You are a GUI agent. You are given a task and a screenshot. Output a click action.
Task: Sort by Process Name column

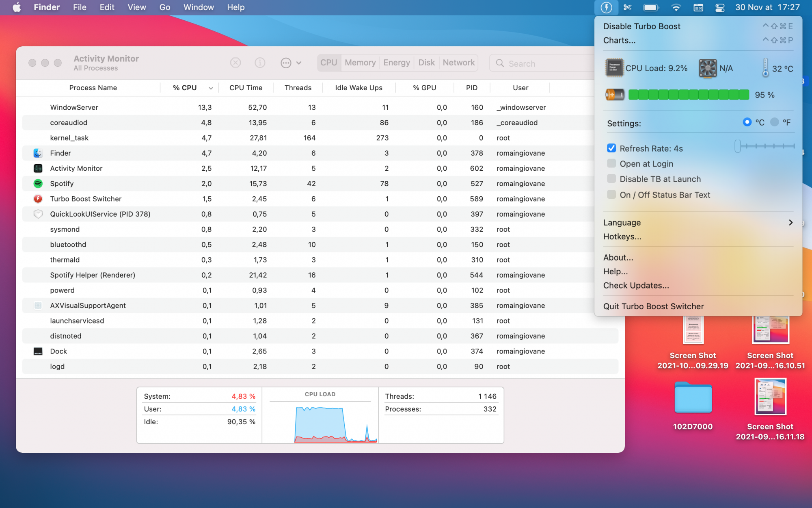93,88
